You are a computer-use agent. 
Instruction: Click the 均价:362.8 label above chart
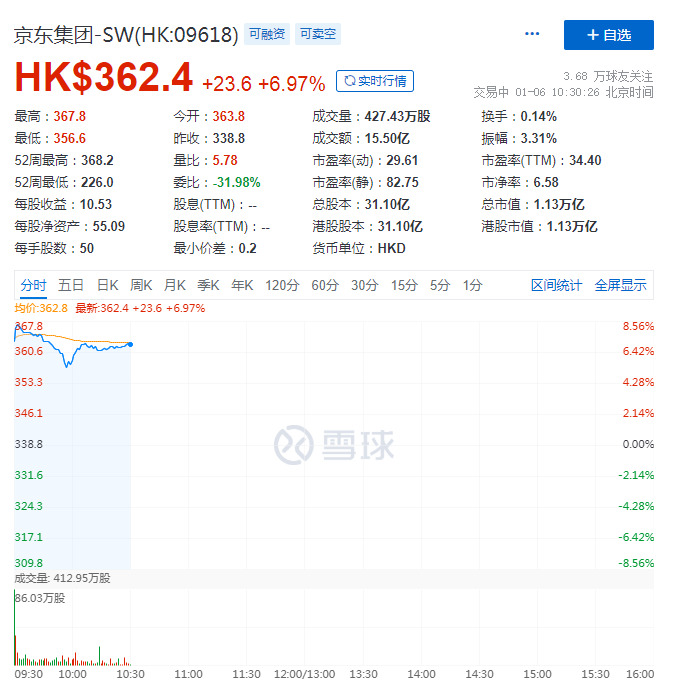(x=41, y=308)
